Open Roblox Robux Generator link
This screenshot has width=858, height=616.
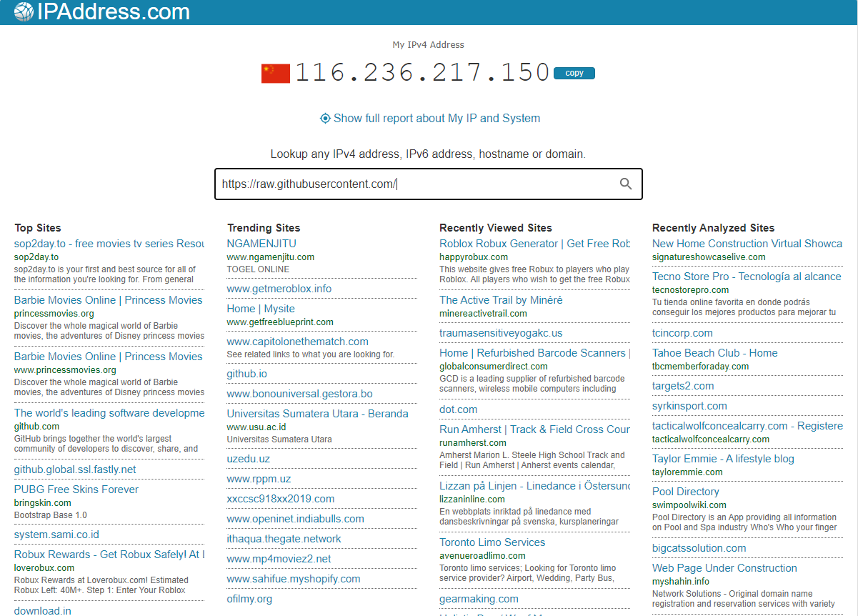tap(534, 244)
